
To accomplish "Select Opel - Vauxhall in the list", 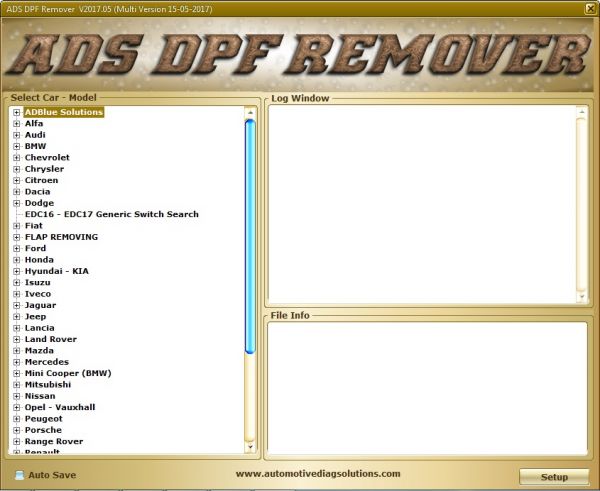I will pos(60,408).
